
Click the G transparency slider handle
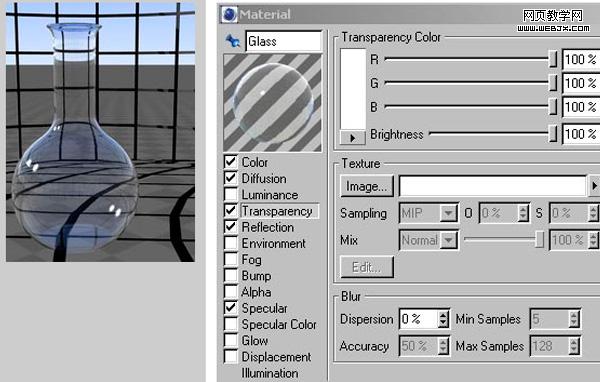click(x=553, y=83)
